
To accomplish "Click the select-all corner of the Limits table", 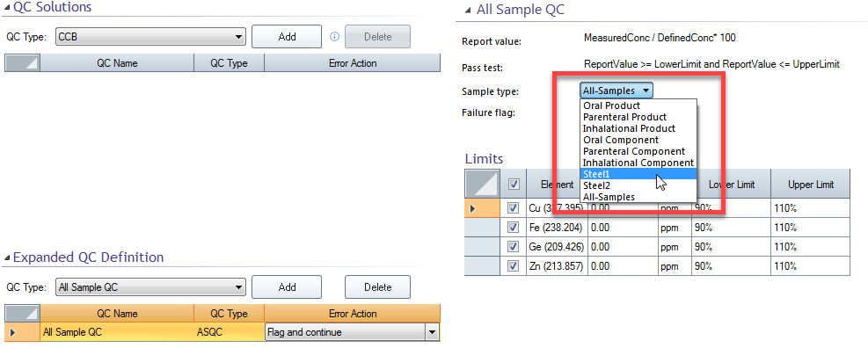I will (x=484, y=185).
